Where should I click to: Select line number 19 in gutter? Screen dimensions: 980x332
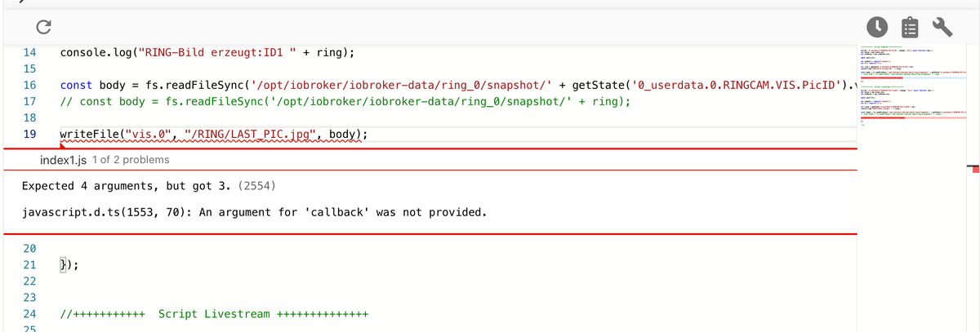(29, 135)
